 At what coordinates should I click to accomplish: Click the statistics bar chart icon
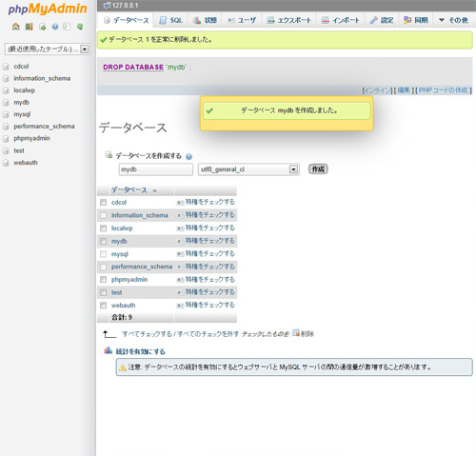click(109, 350)
